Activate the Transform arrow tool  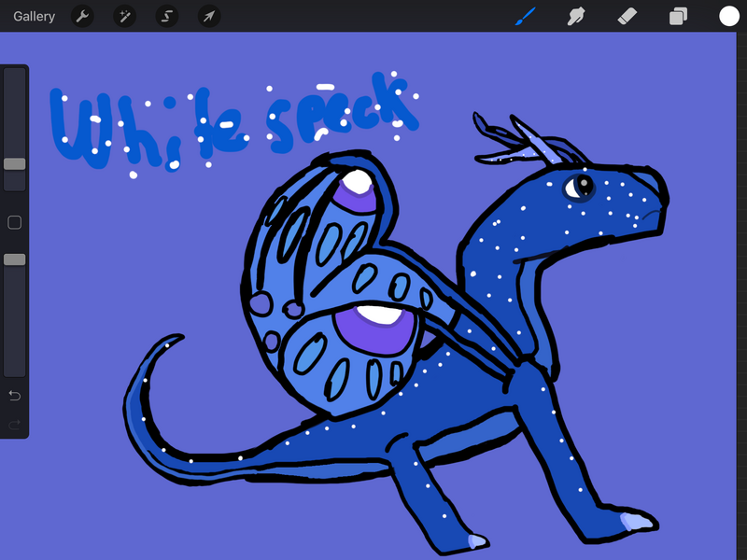209,16
